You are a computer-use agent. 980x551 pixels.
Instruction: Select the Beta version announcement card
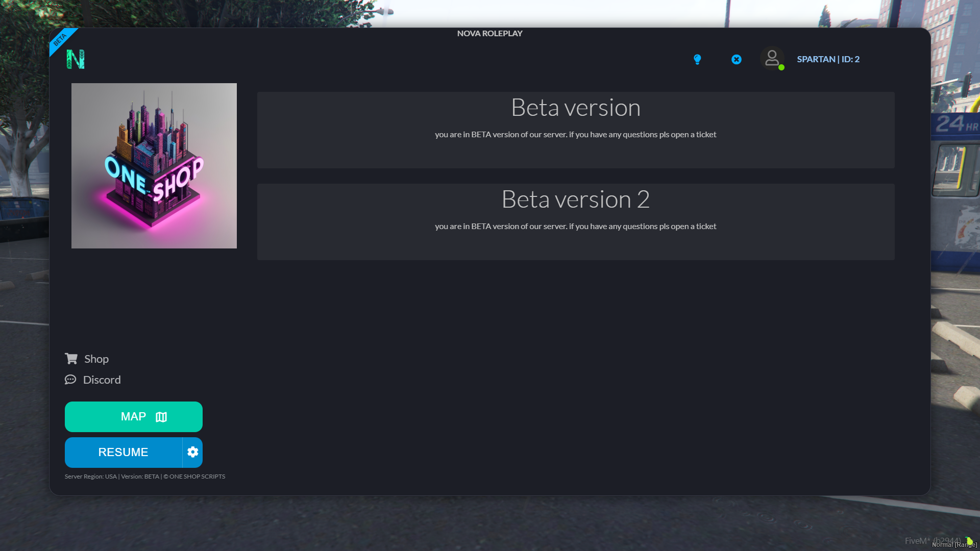point(576,130)
